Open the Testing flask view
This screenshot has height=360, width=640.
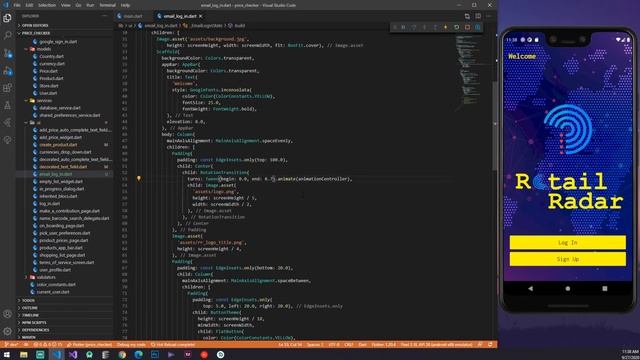click(7, 105)
